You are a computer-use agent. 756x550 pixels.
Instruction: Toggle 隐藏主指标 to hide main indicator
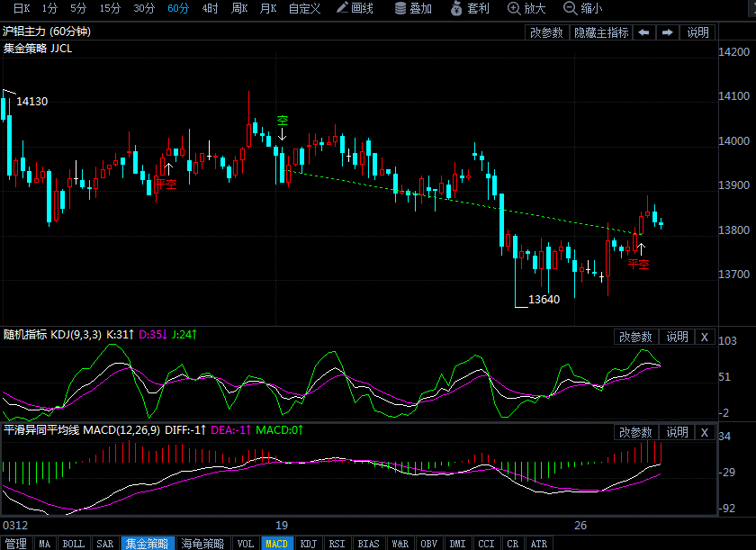(601, 32)
